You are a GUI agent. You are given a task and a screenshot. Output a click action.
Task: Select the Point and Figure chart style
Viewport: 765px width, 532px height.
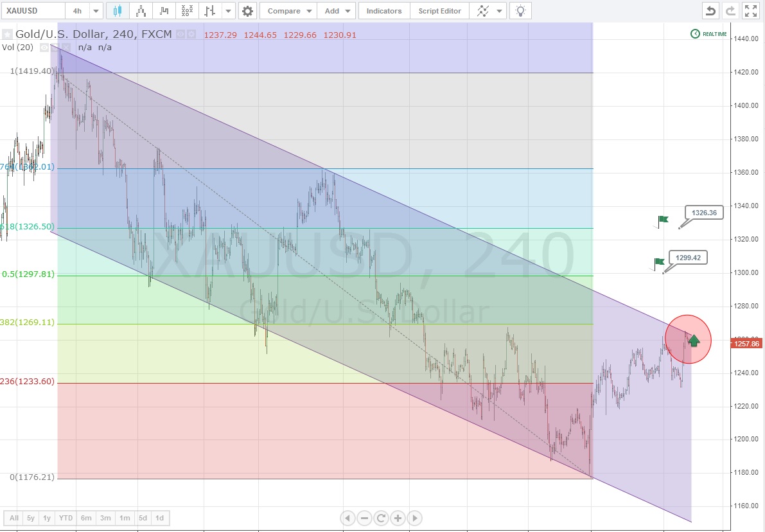click(x=187, y=11)
